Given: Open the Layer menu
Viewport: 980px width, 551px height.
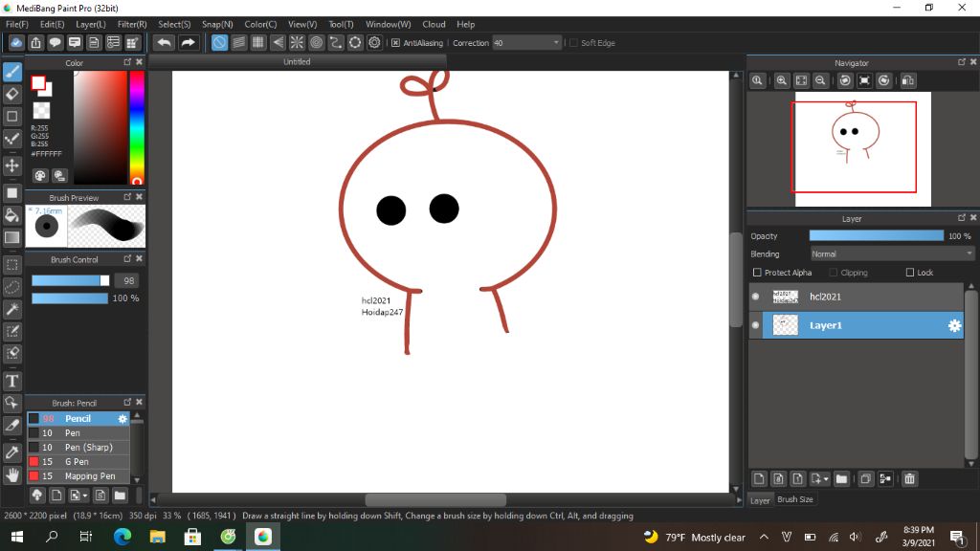Looking at the screenshot, I should pos(91,24).
